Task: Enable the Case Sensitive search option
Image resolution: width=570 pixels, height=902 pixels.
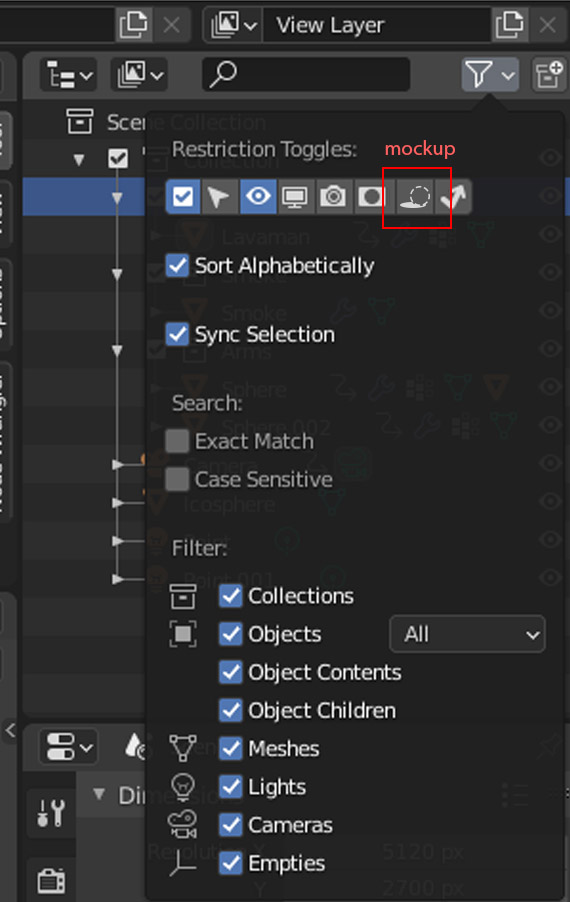Action: pos(177,479)
